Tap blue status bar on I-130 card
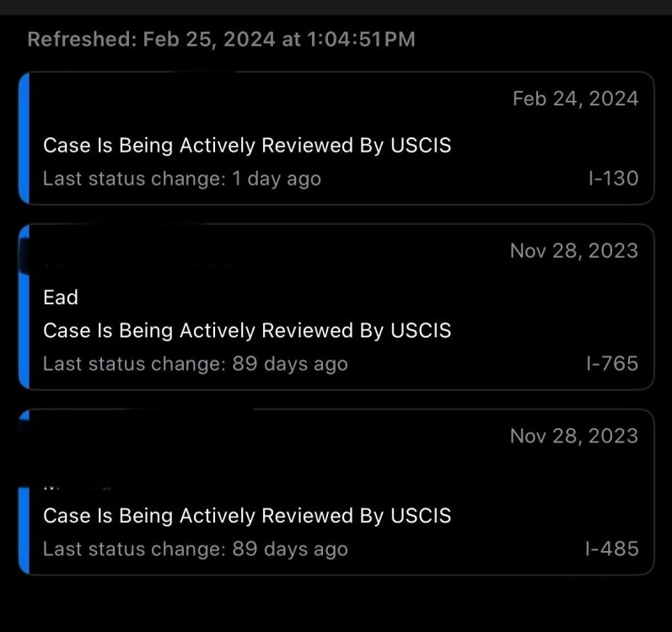 point(24,138)
